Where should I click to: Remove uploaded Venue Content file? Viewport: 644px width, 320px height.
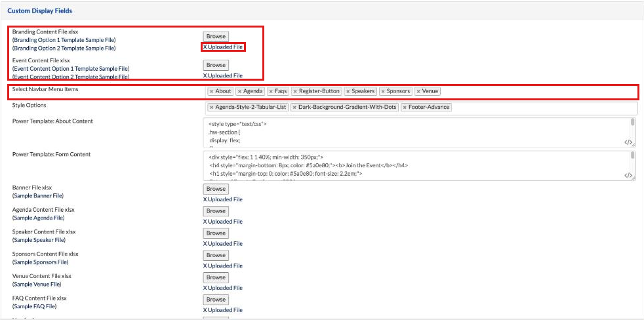[x=205, y=289]
